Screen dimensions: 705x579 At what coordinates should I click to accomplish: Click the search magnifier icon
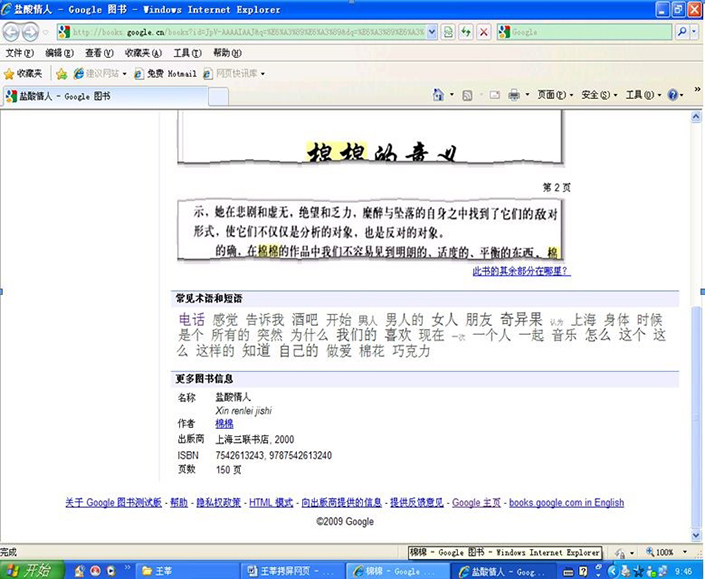683,32
